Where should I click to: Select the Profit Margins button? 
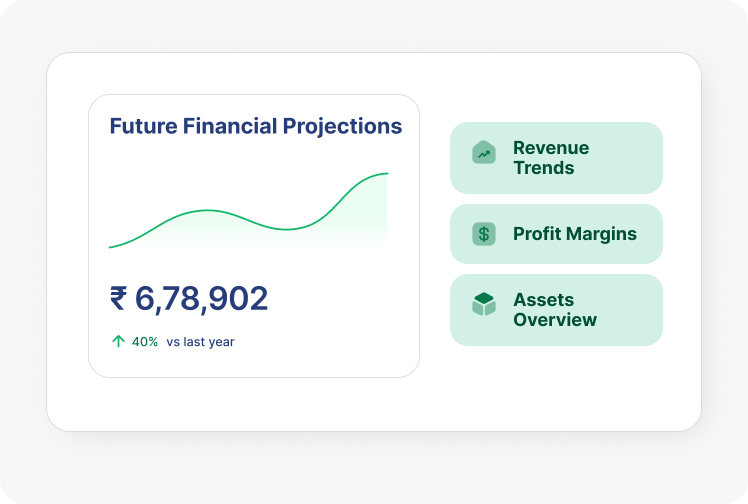click(556, 234)
